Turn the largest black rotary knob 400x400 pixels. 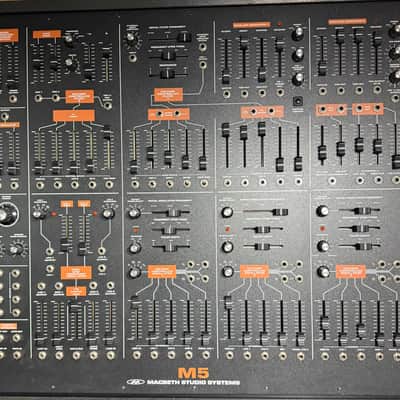pyautogui.click(x=7, y=214)
